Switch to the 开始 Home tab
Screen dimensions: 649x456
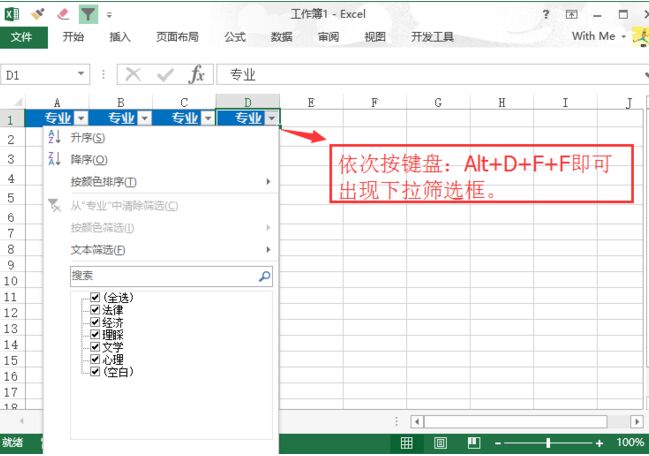[x=73, y=37]
